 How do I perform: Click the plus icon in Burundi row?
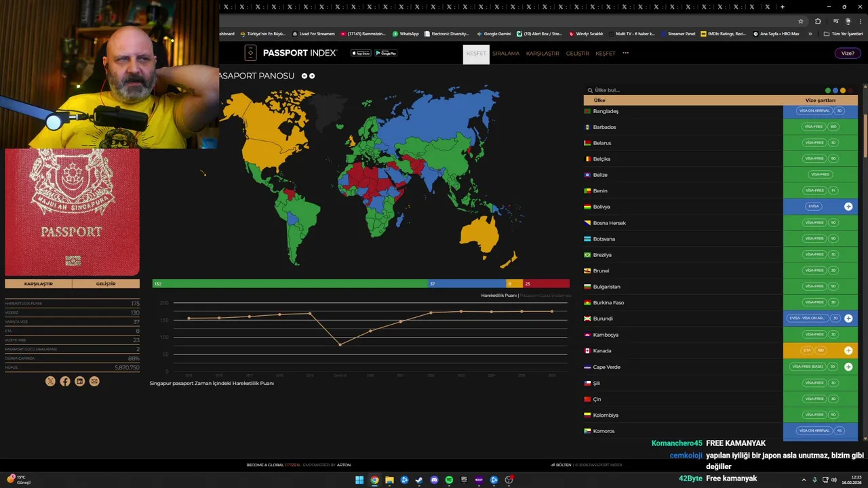tap(848, 318)
